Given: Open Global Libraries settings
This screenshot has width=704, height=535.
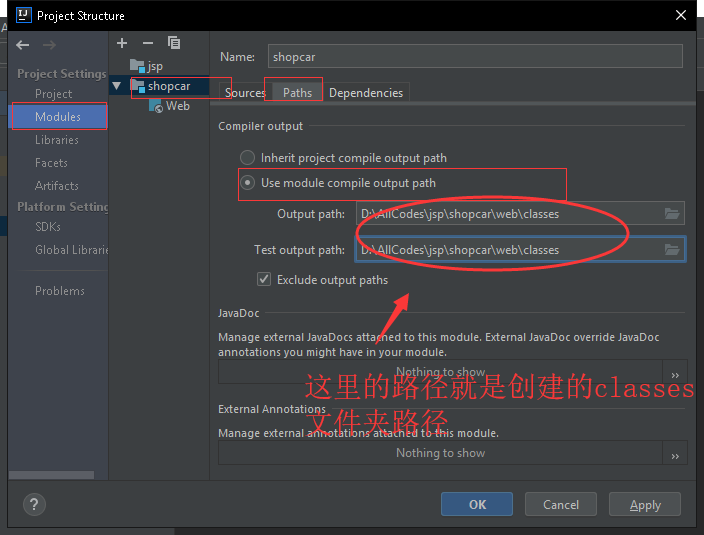Looking at the screenshot, I should coord(72,250).
